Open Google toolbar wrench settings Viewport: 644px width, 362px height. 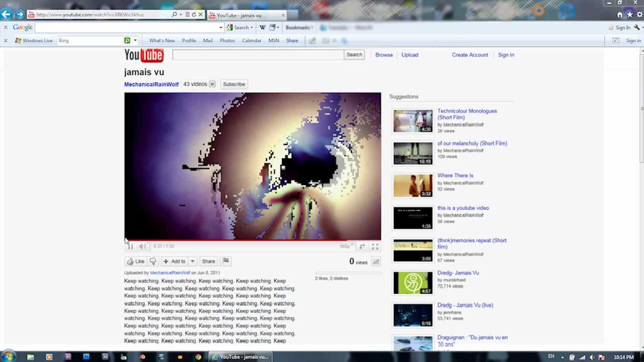click(637, 28)
